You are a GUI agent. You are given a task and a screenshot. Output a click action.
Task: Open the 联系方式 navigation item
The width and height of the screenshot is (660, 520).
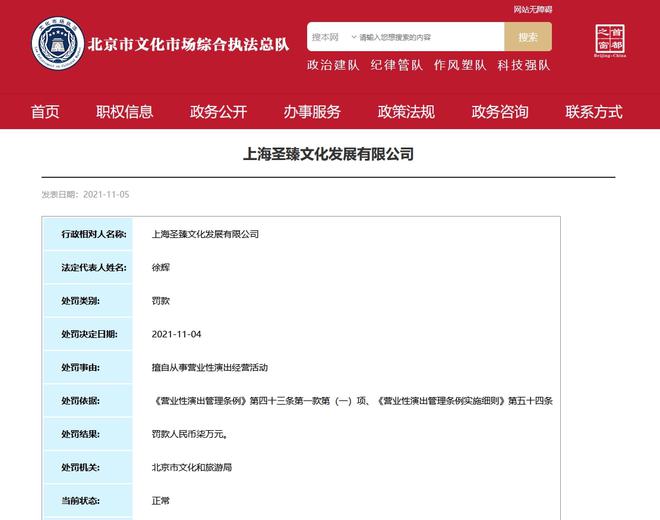593,112
